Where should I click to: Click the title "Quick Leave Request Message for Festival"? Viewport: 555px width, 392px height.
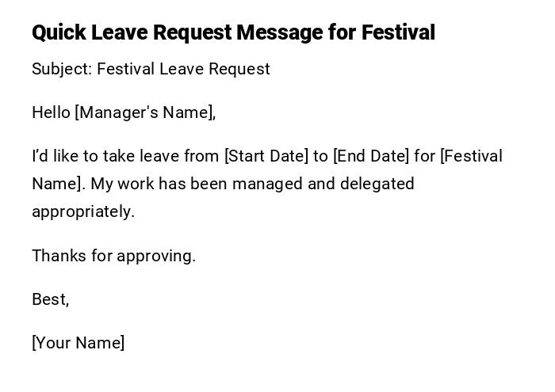pyautogui.click(x=233, y=32)
